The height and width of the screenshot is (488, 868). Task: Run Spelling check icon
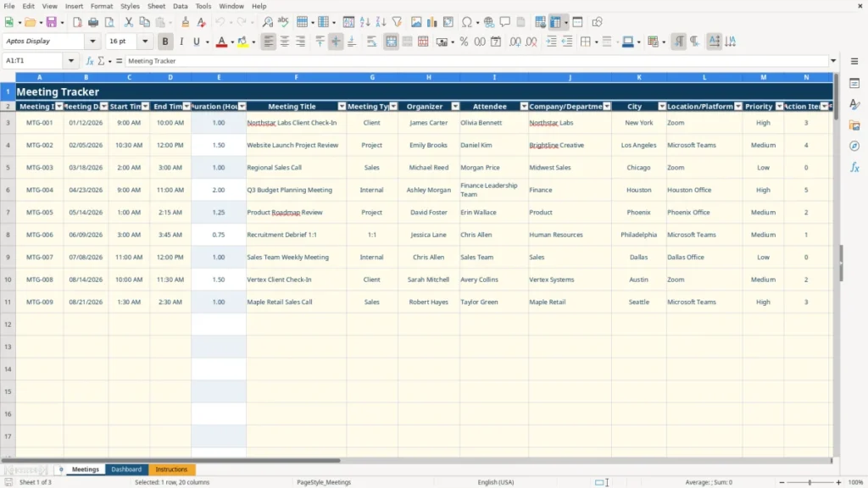(283, 22)
